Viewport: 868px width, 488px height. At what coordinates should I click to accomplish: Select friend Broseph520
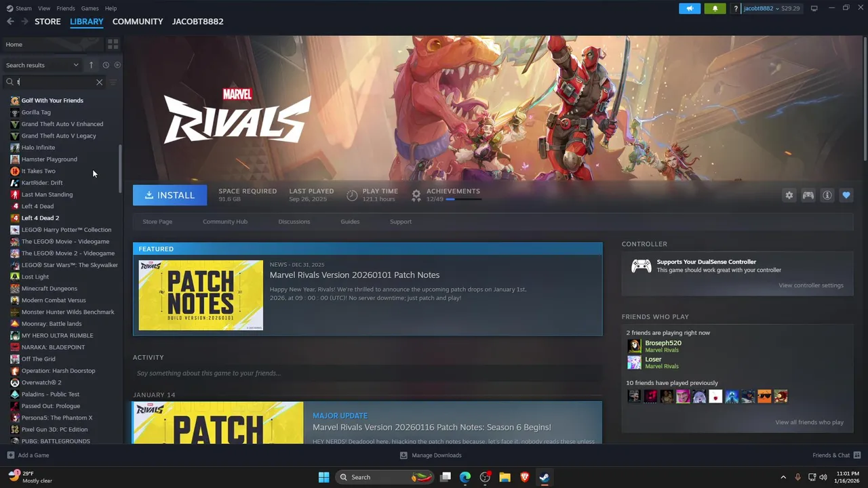click(x=663, y=343)
